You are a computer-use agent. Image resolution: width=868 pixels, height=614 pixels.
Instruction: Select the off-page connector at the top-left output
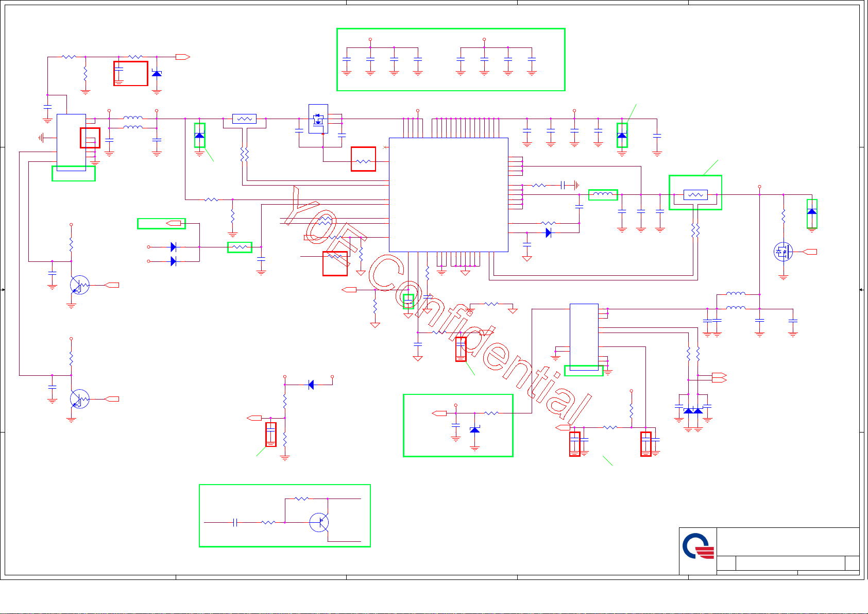pos(183,57)
